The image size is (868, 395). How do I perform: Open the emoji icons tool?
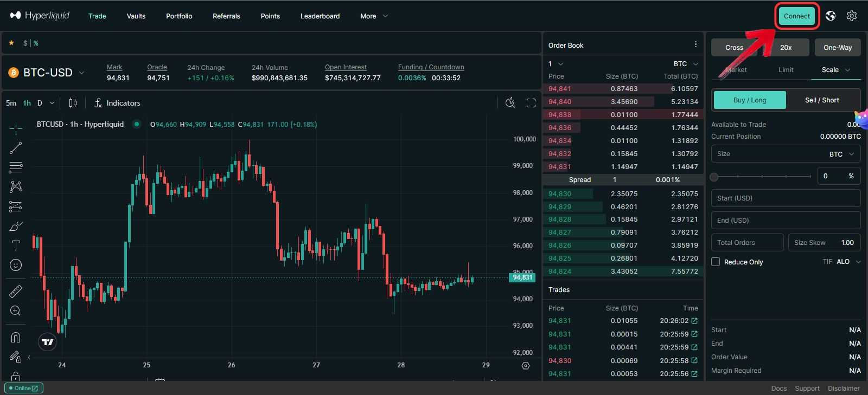[x=16, y=265]
